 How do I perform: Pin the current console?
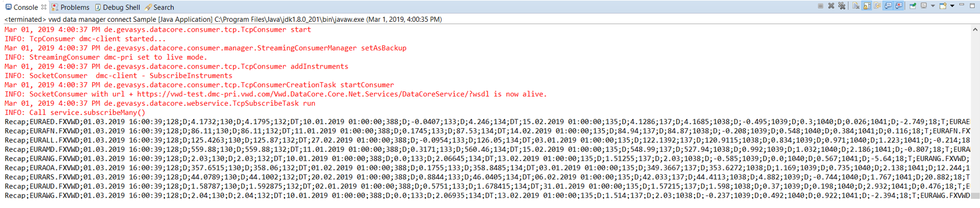pos(913,6)
